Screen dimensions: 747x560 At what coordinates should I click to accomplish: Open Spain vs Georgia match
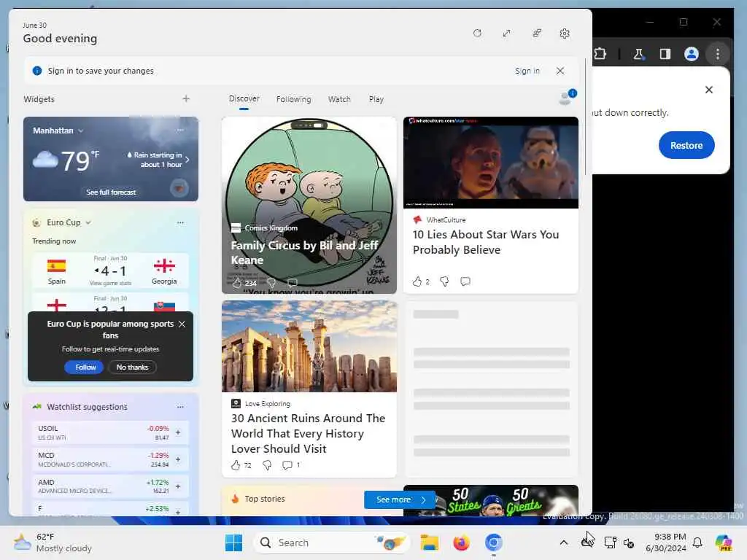pyautogui.click(x=111, y=271)
